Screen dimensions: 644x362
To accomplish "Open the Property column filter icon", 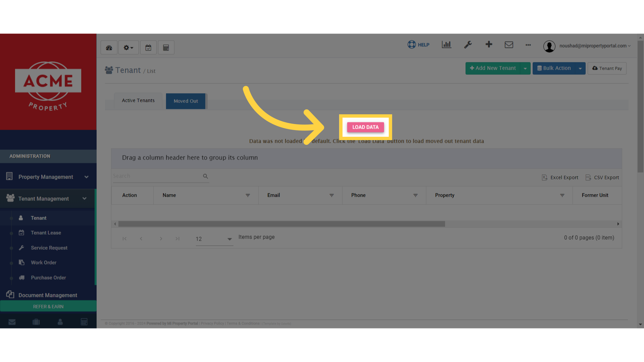I will point(562,195).
